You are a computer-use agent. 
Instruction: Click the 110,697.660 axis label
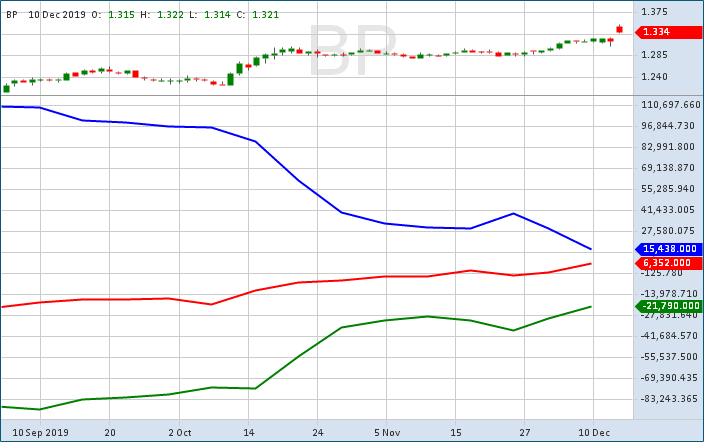pyautogui.click(x=671, y=105)
